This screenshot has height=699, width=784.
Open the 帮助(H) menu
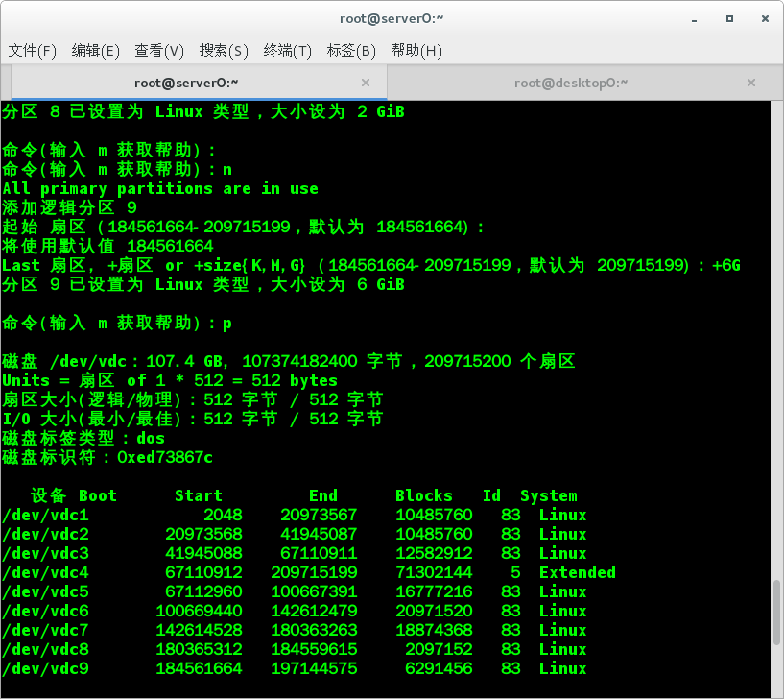coord(416,51)
